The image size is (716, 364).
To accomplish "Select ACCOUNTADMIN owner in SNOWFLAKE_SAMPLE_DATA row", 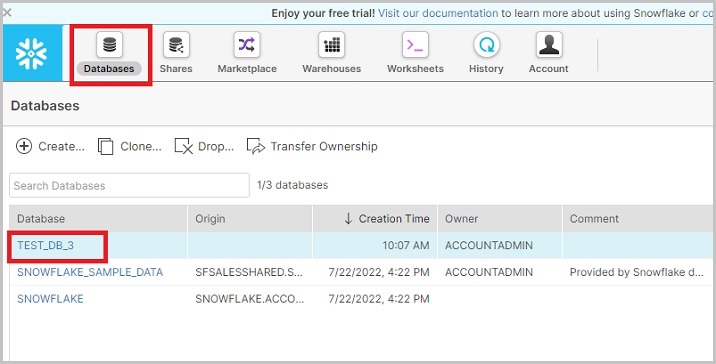I will 500,272.
